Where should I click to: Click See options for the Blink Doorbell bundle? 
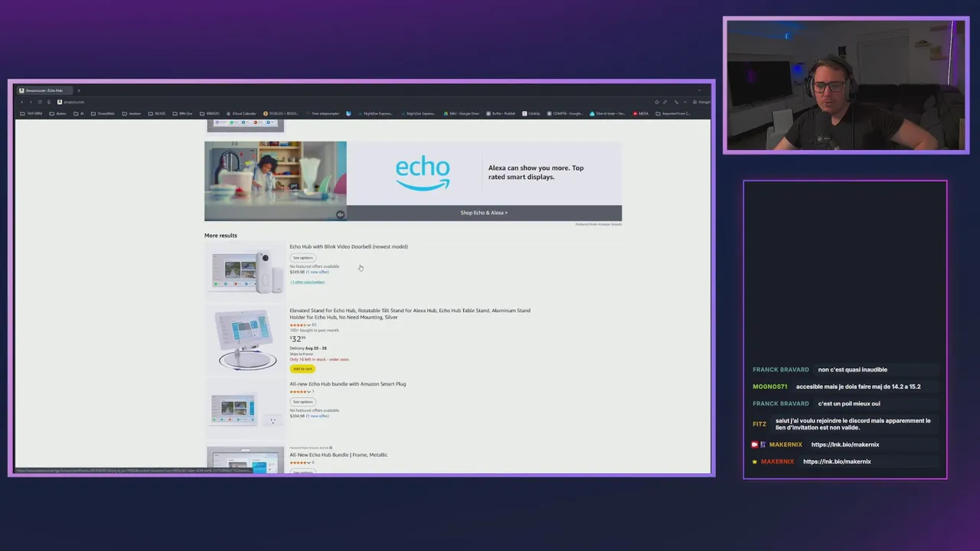[302, 258]
